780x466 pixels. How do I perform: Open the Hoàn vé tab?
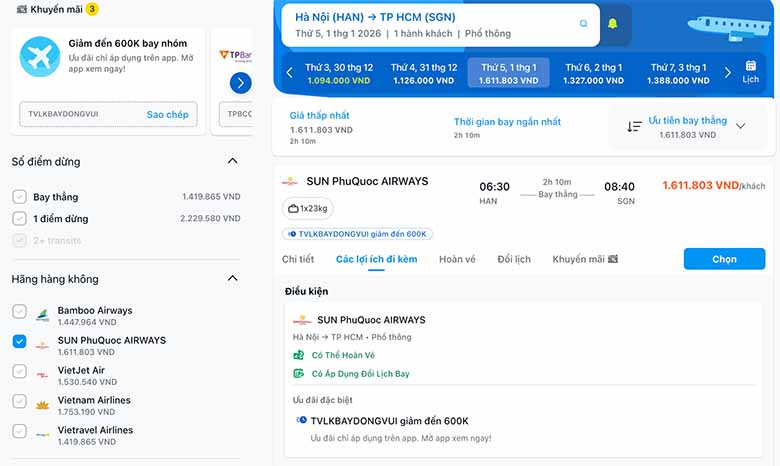(457, 259)
